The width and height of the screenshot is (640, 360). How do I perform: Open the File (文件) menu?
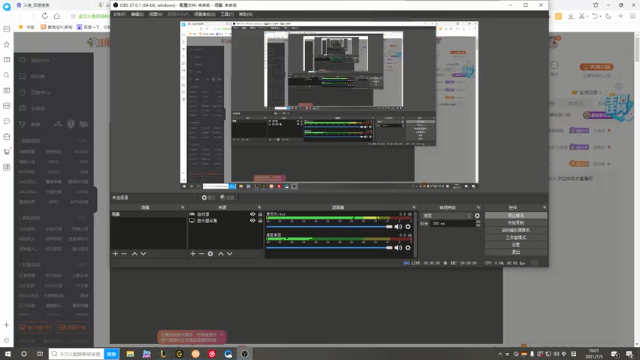coord(119,14)
